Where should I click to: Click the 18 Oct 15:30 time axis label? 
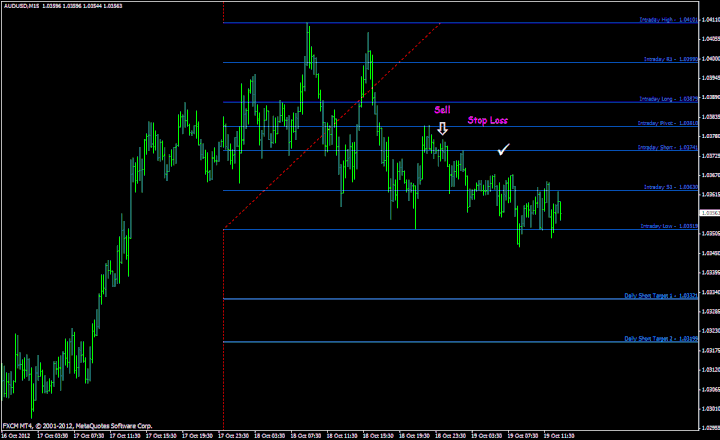[x=378, y=435]
